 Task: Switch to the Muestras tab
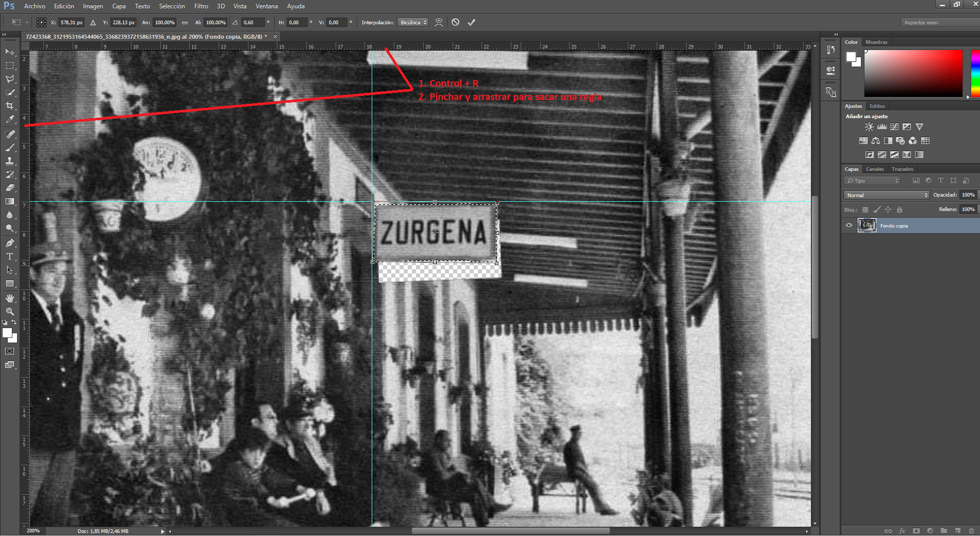click(876, 42)
